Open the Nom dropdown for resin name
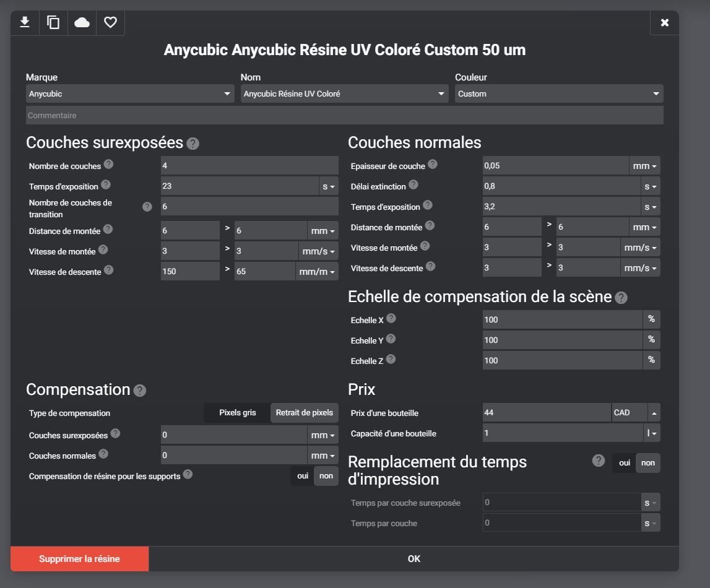 [344, 94]
